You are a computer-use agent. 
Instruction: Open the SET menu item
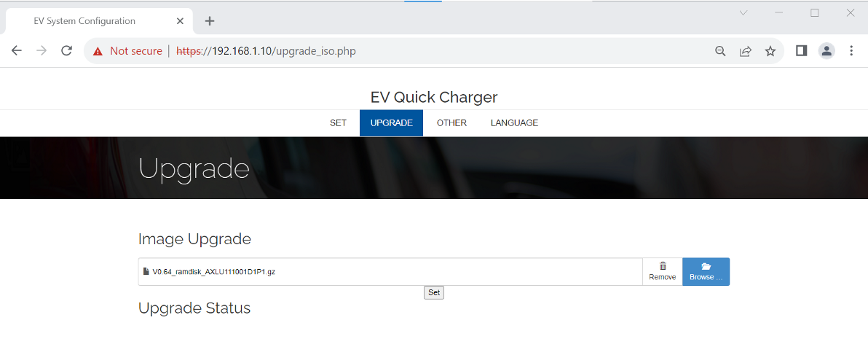338,123
